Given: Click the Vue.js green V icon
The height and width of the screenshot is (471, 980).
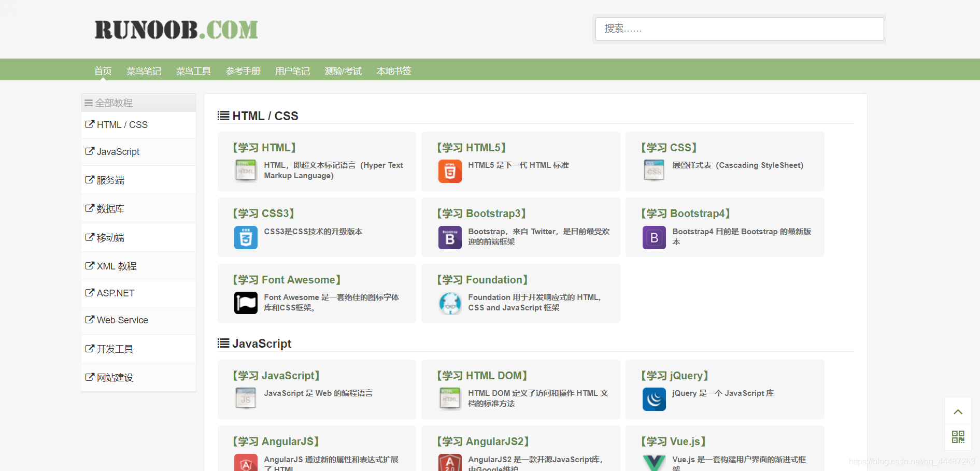Looking at the screenshot, I should (654, 463).
